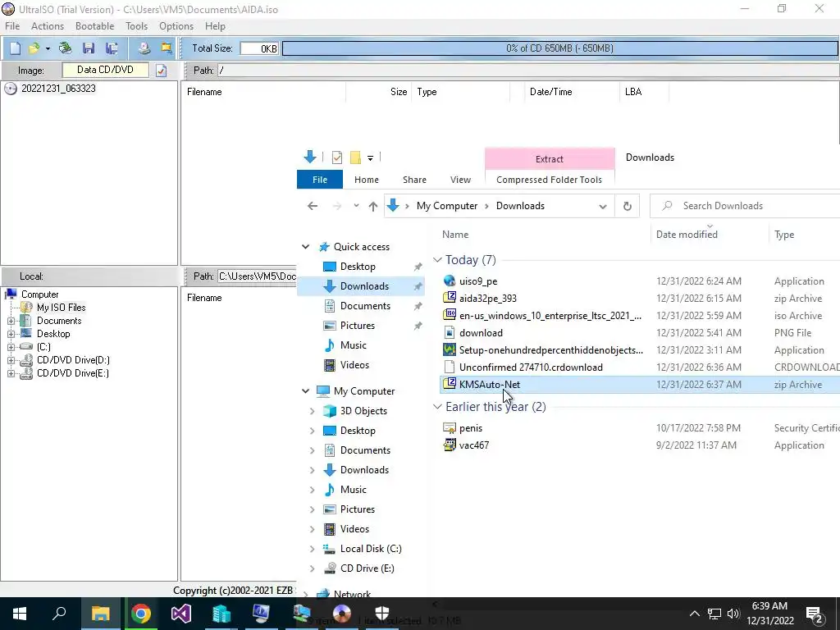Open the UltraISO Help menu
840x630 pixels.
tap(215, 26)
